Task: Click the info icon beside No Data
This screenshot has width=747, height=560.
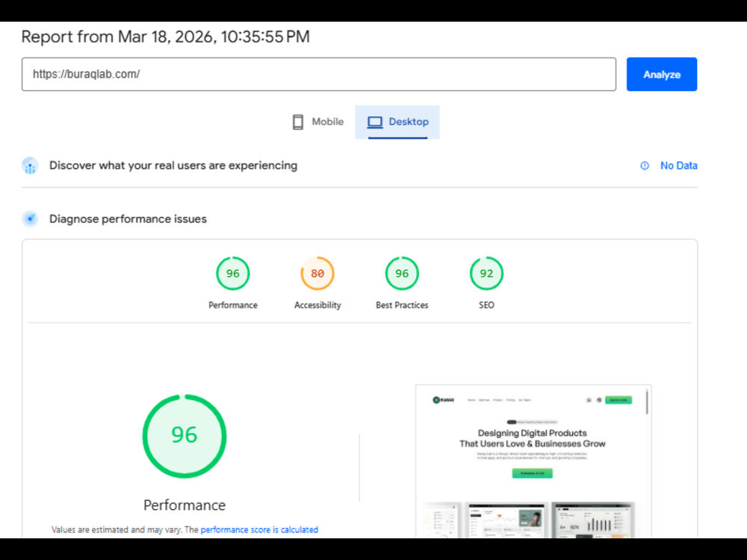Action: 645,166
